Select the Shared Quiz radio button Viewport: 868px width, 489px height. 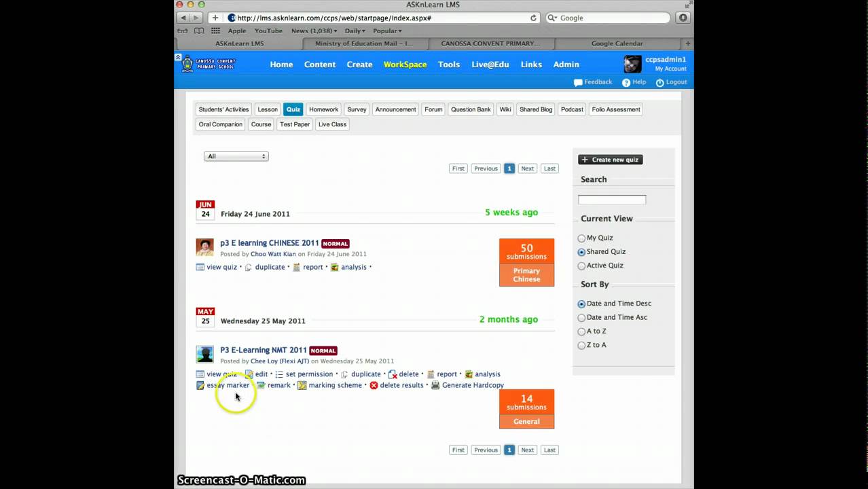pyautogui.click(x=581, y=252)
